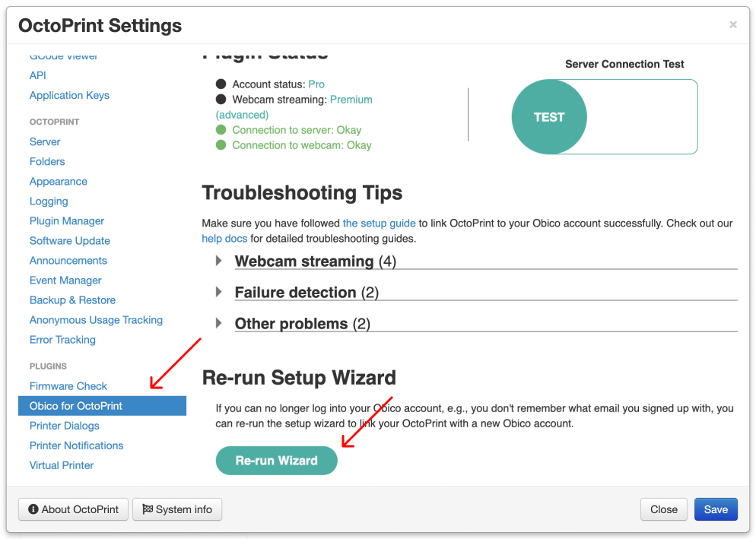Click the Pro account status link

pos(316,84)
